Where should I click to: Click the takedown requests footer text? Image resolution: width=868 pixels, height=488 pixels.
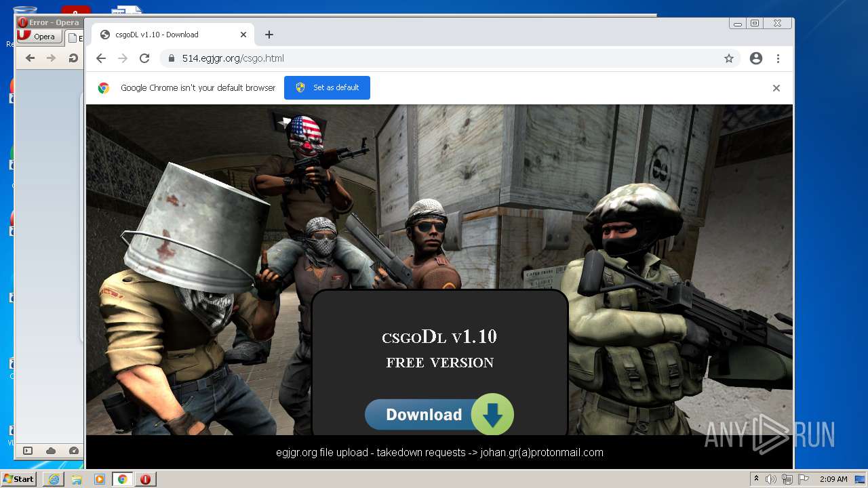point(439,453)
